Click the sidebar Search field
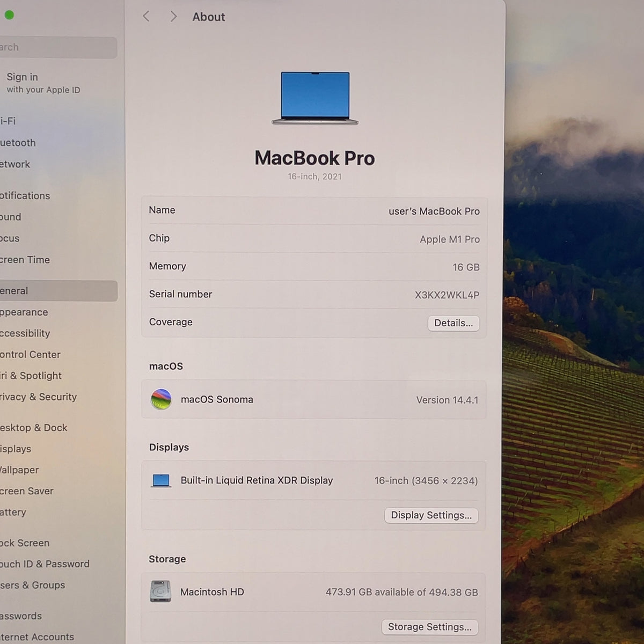 pyautogui.click(x=58, y=47)
